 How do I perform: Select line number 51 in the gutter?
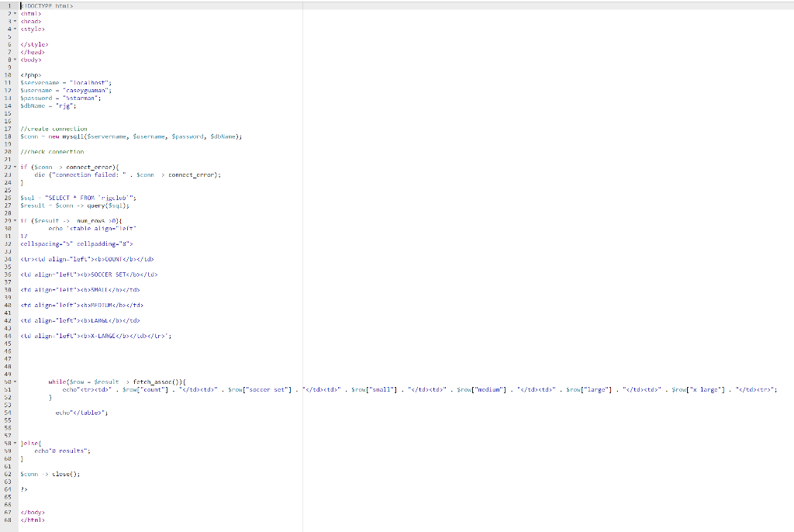(x=8, y=389)
